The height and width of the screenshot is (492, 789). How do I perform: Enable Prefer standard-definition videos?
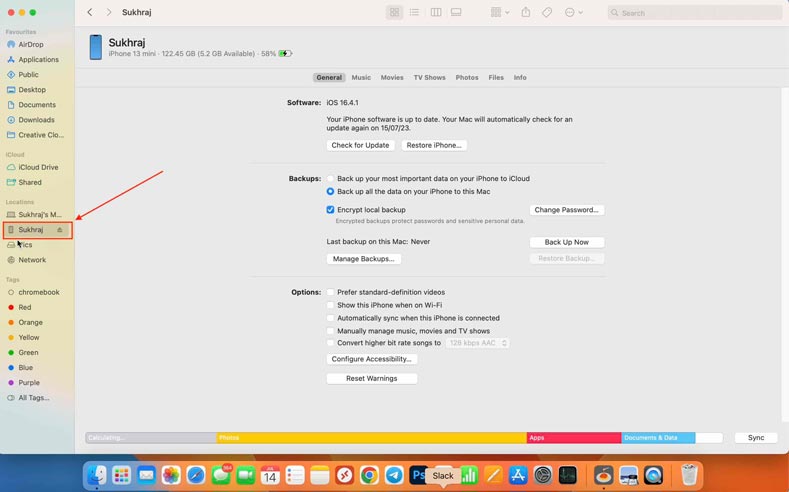point(330,292)
